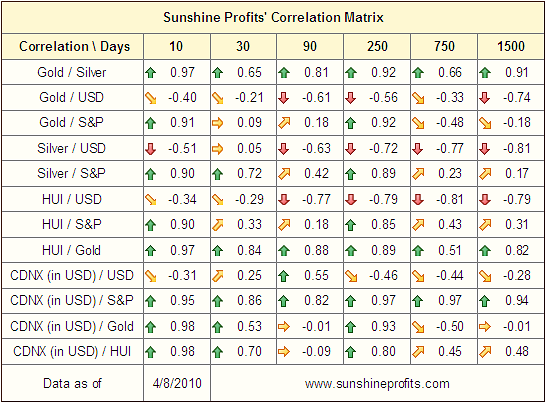Click diagonal down arrow next to CDNX / Gold -0.50
This screenshot has width=547, height=404.
(x=418, y=327)
